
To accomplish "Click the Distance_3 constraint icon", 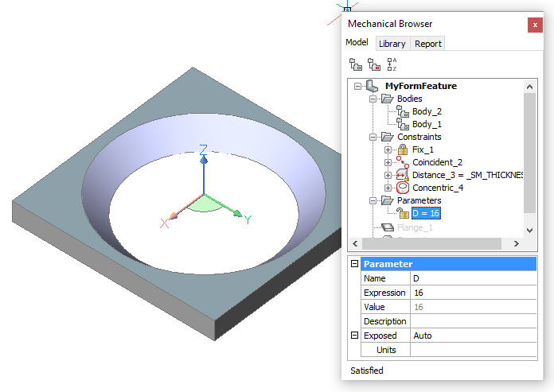I will [x=402, y=175].
